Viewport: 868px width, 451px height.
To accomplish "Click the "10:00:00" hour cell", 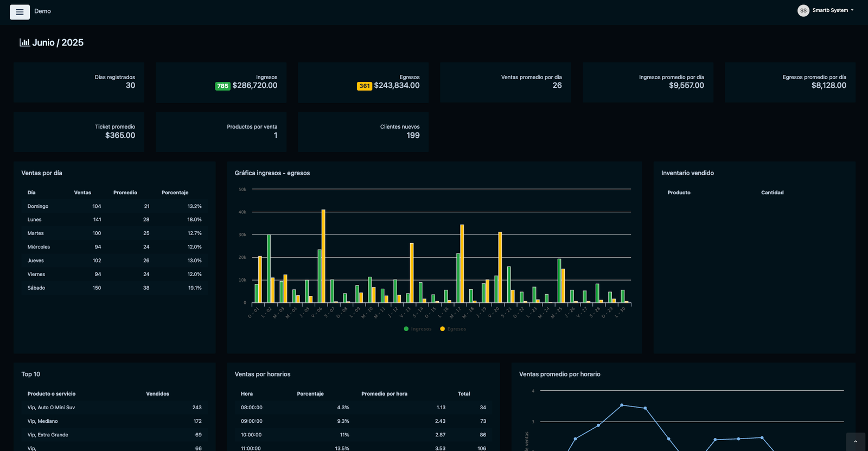I will coord(251,435).
